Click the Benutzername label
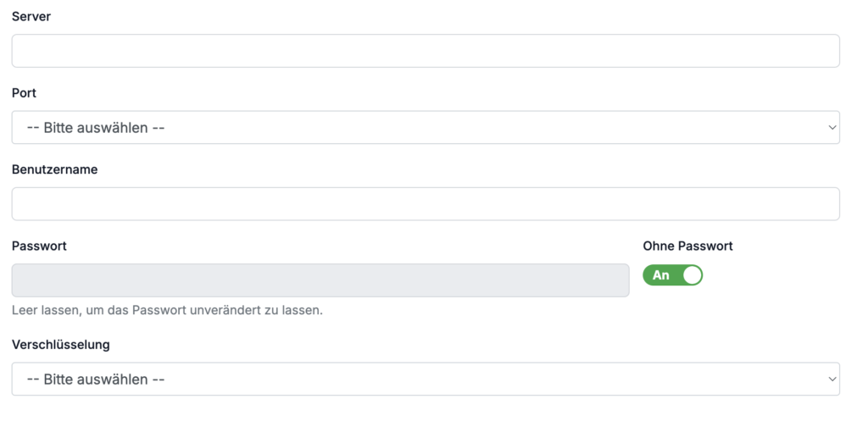Screen dimensions: 868x421 [x=54, y=169]
